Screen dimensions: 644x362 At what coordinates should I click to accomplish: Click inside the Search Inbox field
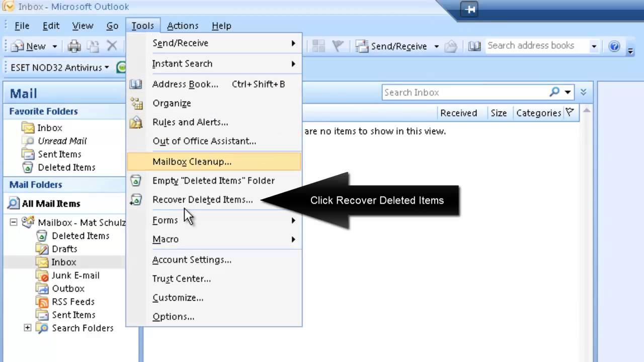[x=465, y=93]
